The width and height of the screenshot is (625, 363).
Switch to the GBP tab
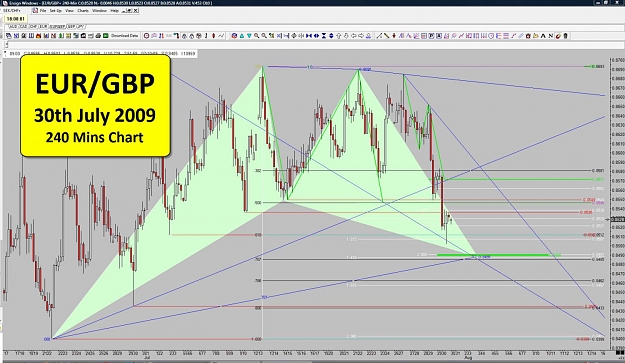[x=71, y=26]
